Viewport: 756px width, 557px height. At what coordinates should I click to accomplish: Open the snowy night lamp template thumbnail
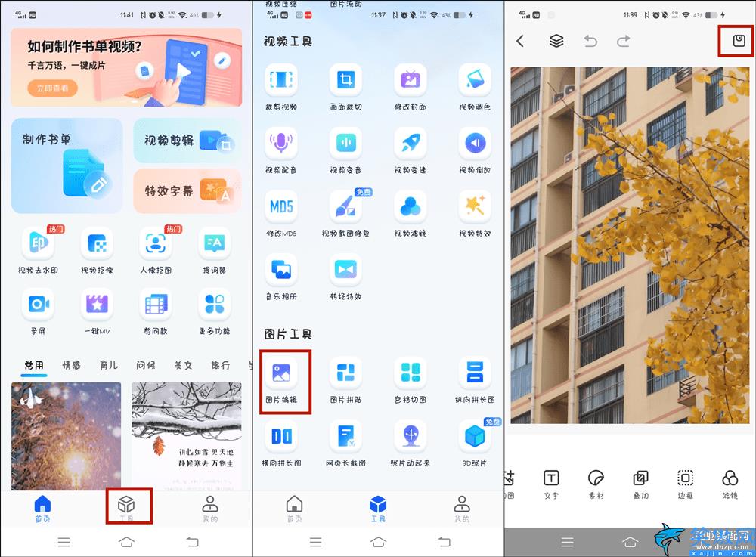[67, 436]
